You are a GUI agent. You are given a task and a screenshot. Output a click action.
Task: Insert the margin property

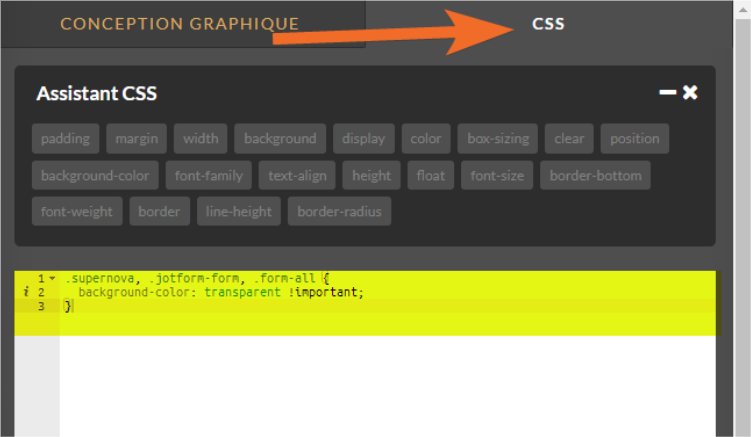136,139
